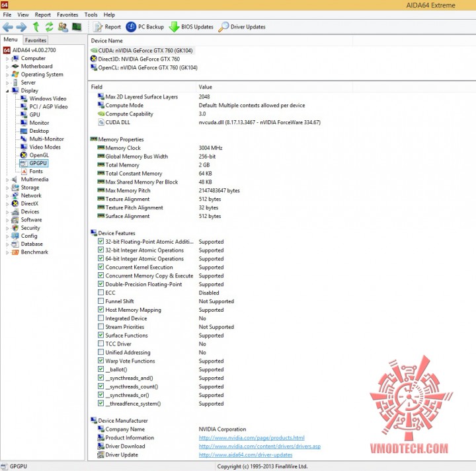
Task: Check for BIOS Updates
Action: (191, 27)
